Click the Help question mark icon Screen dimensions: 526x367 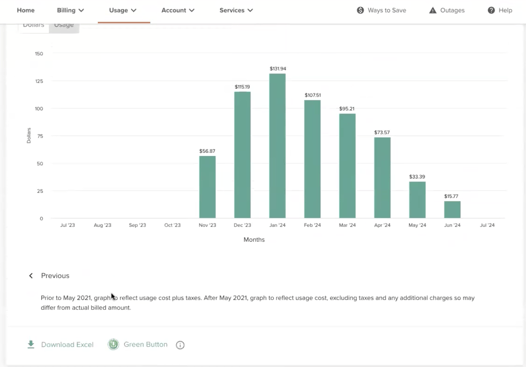(491, 10)
